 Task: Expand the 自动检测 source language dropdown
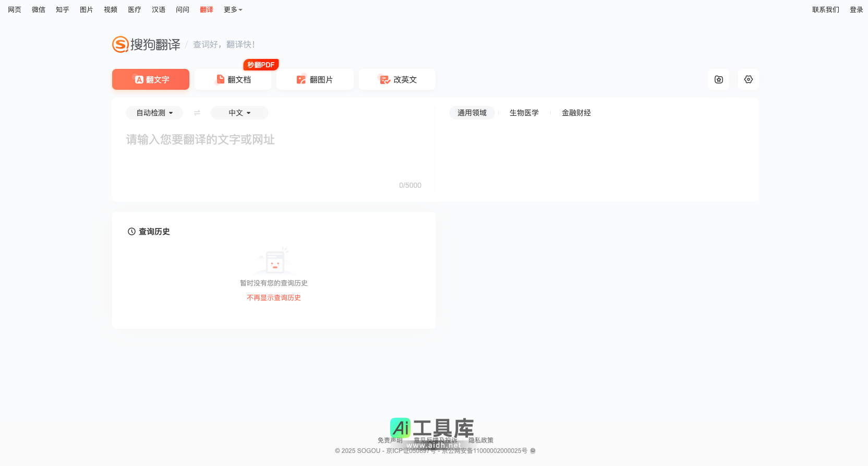(154, 113)
